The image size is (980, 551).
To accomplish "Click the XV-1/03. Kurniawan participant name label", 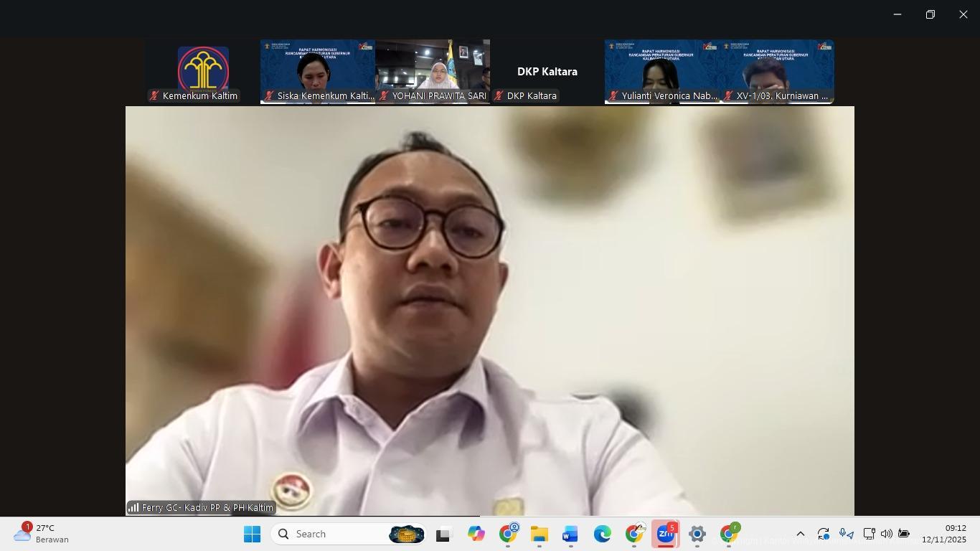I will pos(781,95).
